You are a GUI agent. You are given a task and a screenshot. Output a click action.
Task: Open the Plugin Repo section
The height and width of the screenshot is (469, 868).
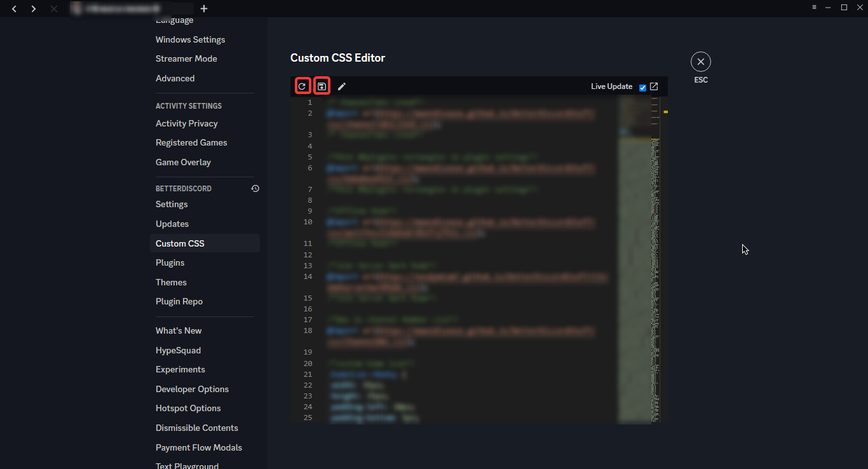[x=179, y=301]
